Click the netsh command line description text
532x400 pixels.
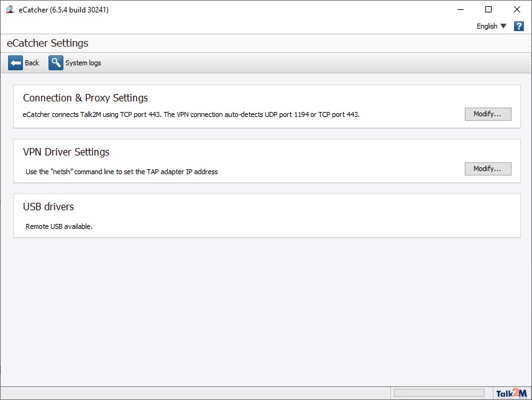tap(122, 172)
